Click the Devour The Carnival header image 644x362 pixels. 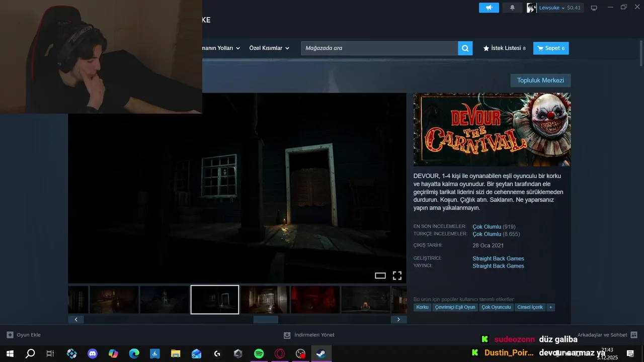pos(492,129)
